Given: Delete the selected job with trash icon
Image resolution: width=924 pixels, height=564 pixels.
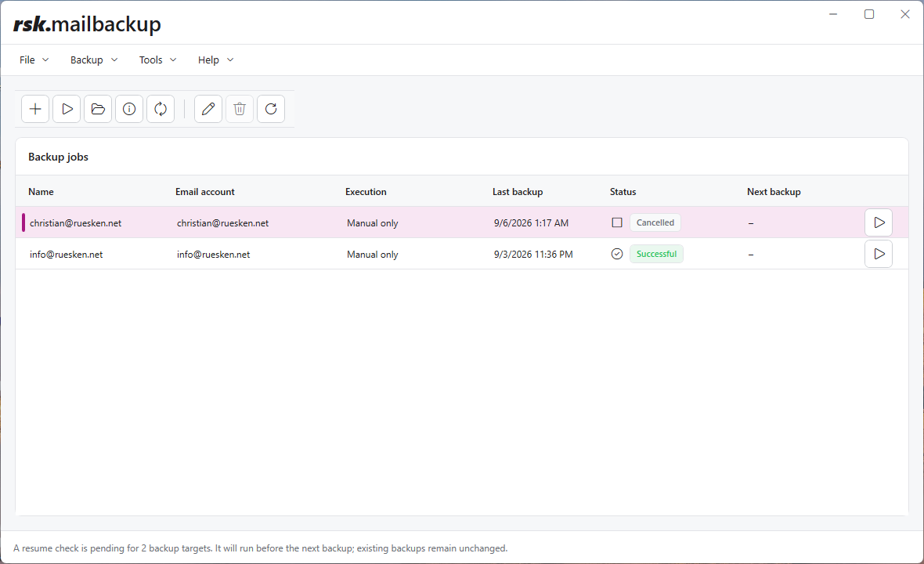Looking at the screenshot, I should pyautogui.click(x=240, y=109).
